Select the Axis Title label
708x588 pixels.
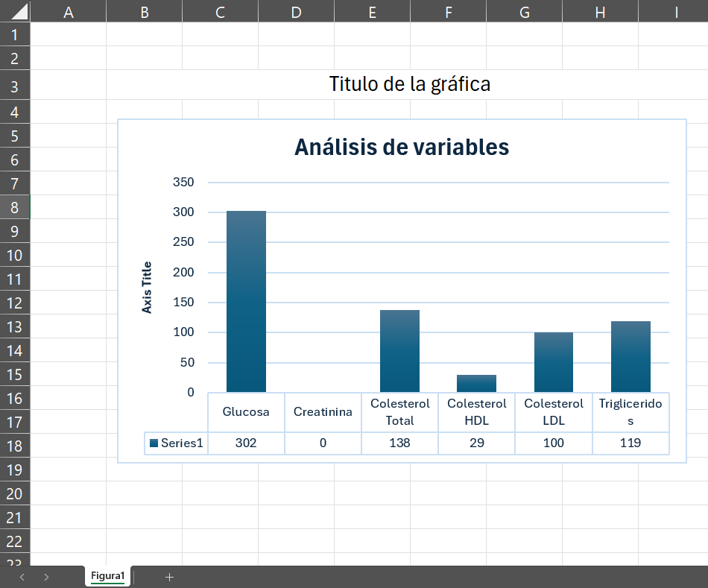pyautogui.click(x=147, y=287)
